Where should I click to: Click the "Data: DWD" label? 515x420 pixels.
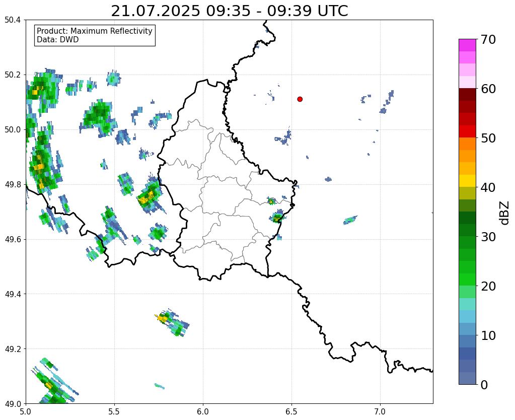[58, 40]
